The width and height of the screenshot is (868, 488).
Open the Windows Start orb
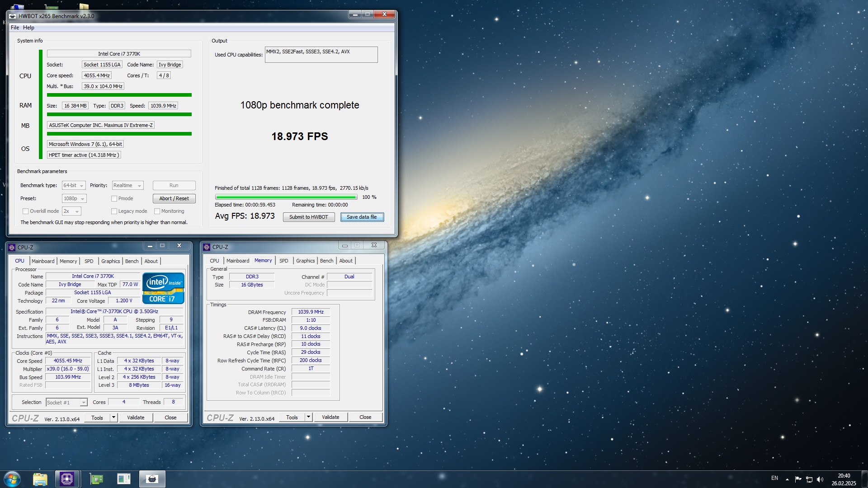click(x=12, y=479)
